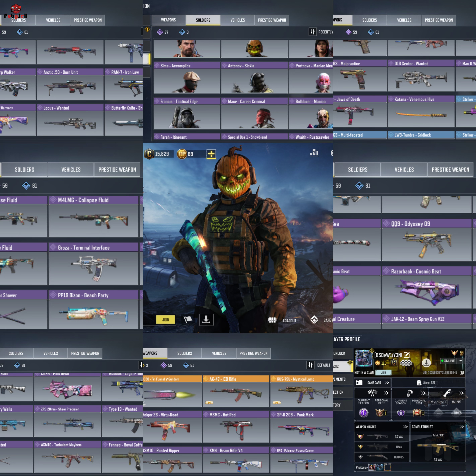Open the online status dropdown arrow

460,361
